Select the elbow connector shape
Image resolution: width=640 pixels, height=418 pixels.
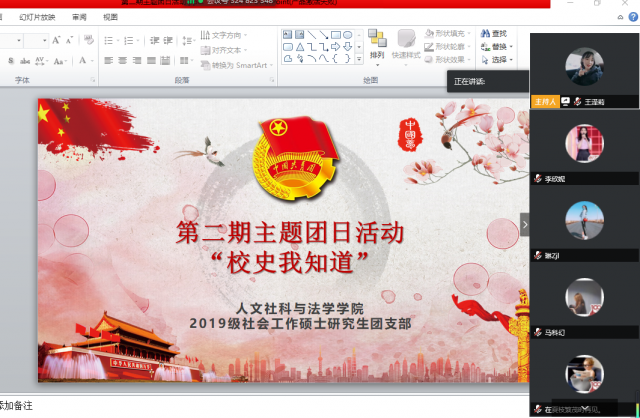(312, 47)
